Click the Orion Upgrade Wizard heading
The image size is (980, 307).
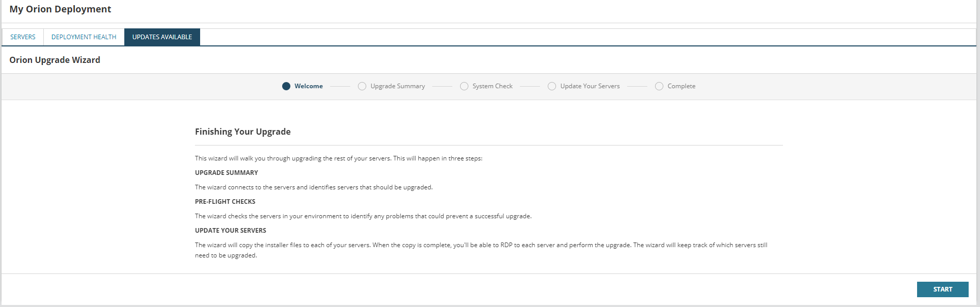(x=55, y=60)
